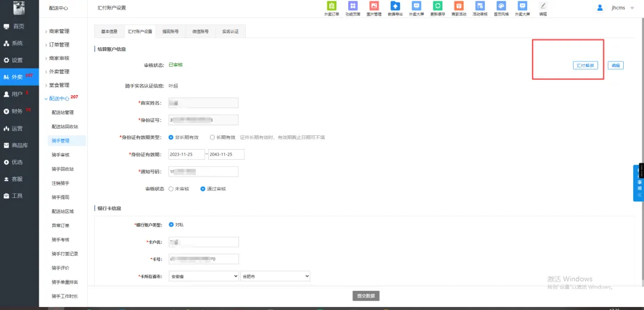
Task: Open the 商家活动 gift icon
Action: pyautogui.click(x=458, y=7)
